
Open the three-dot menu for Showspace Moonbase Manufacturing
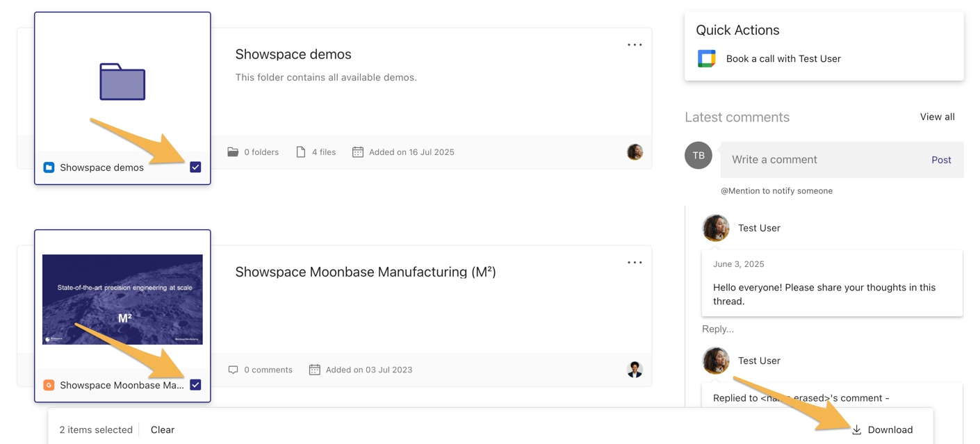(635, 262)
